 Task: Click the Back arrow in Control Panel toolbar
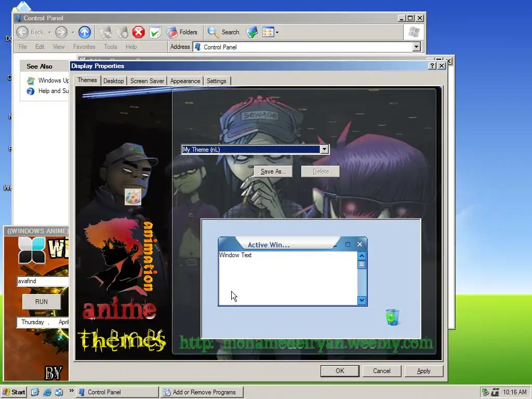point(22,32)
